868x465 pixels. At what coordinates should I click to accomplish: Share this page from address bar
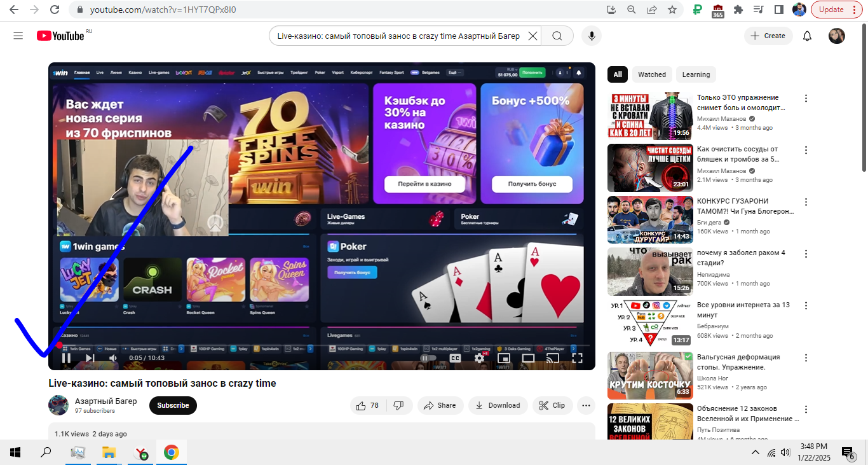652,10
